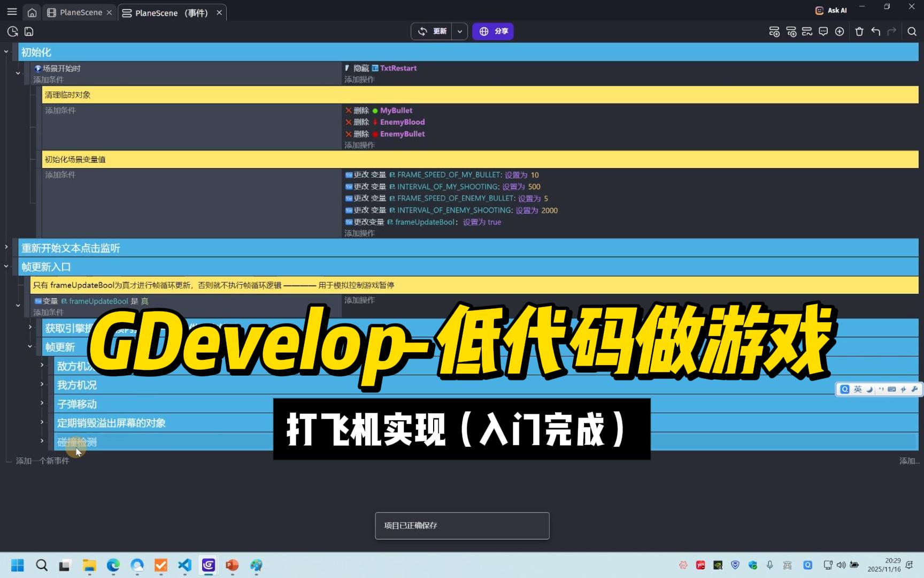Open the project manager icon beside save
Image resolution: width=924 pixels, height=578 pixels.
13,32
